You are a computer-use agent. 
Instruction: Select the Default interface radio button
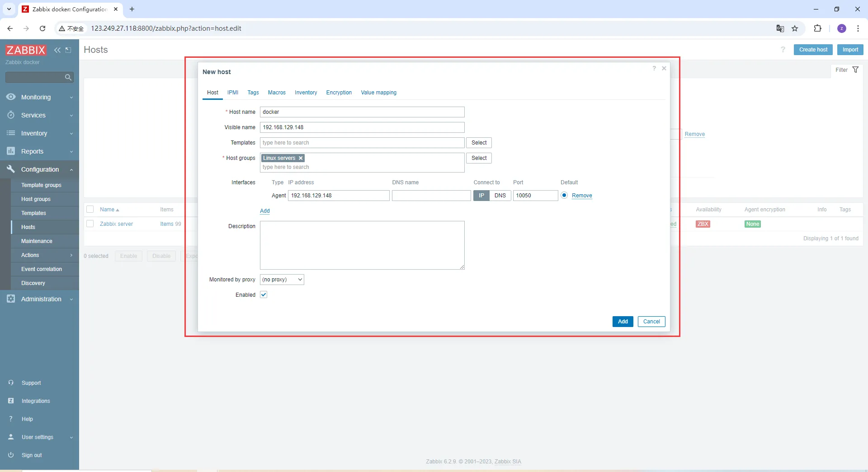pos(564,196)
